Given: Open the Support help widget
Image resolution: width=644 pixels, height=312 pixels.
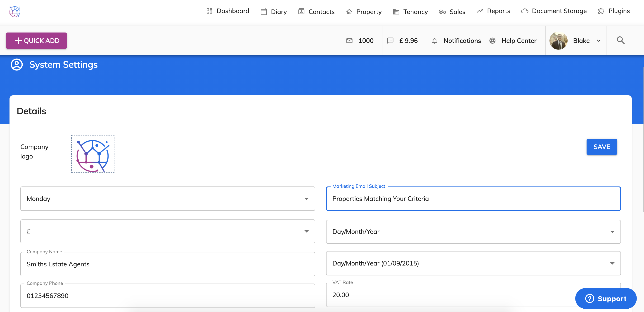Looking at the screenshot, I should pyautogui.click(x=606, y=298).
